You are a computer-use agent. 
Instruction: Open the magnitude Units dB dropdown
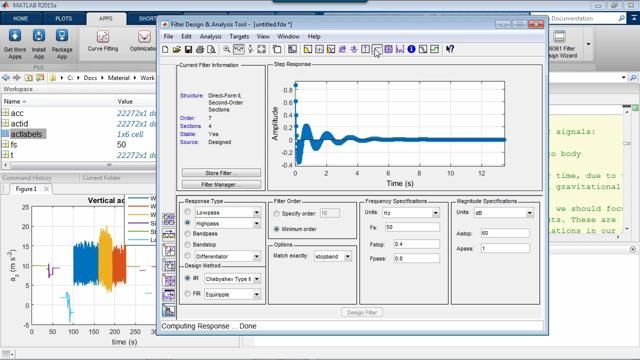(x=529, y=213)
